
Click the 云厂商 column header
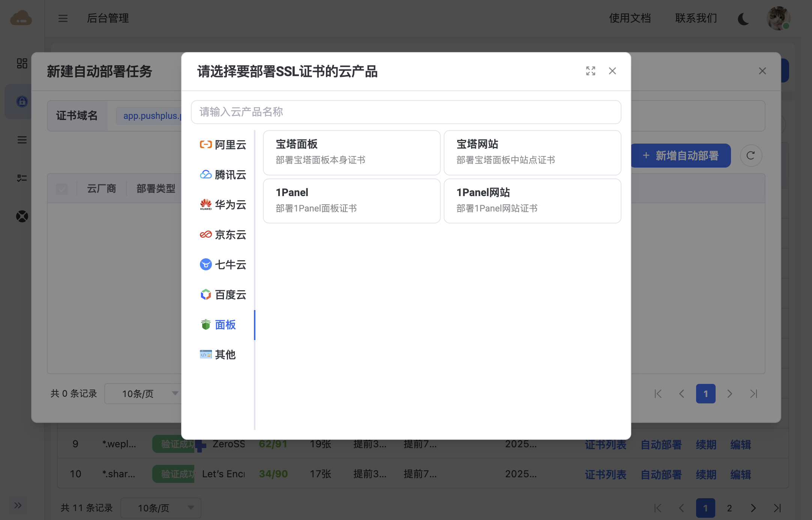pos(101,189)
